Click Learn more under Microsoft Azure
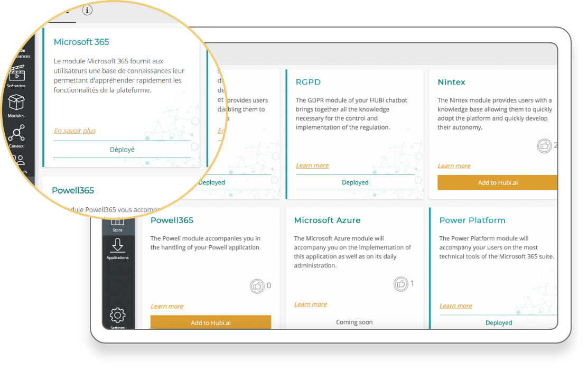The image size is (588, 370). [311, 304]
